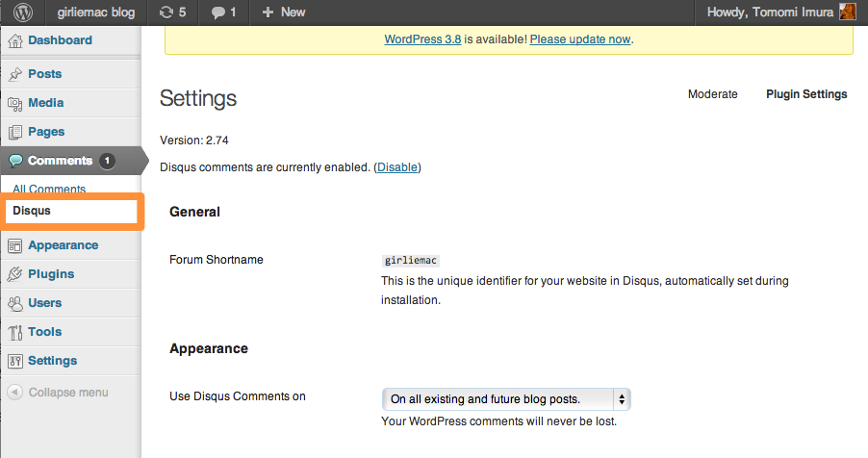Open the WordPress 3.8 link
Image resolution: width=868 pixels, height=458 pixels.
coord(422,39)
